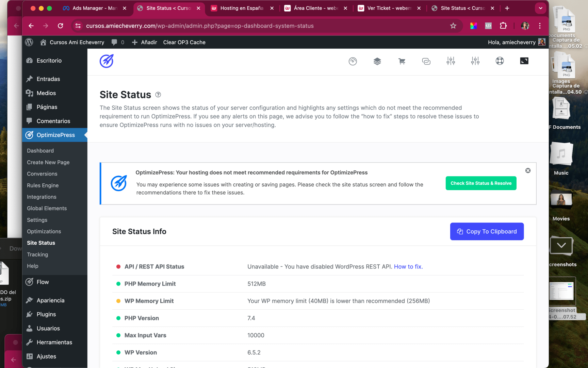Viewport: 588px width, 368px height.
Task: Open Help submenu item
Action: coord(32,266)
